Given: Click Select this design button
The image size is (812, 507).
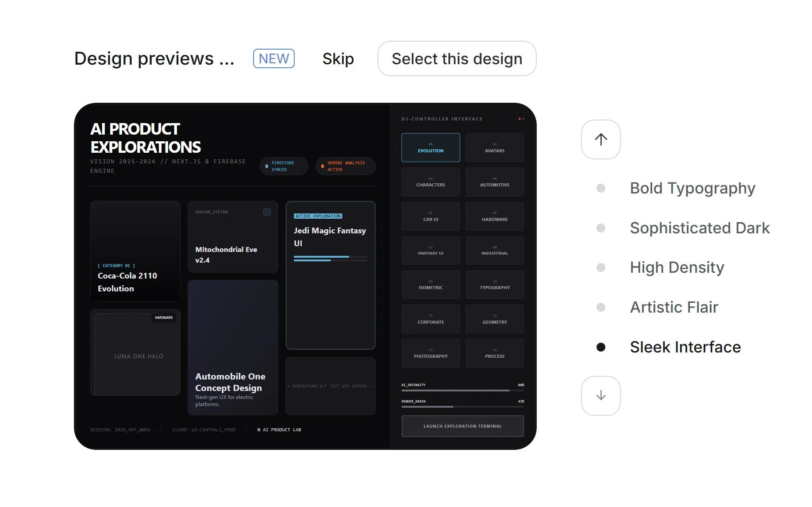Looking at the screenshot, I should [457, 58].
